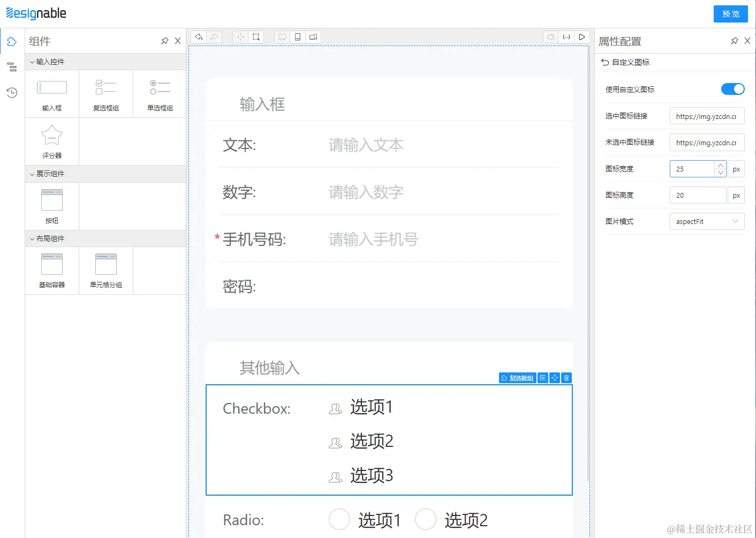Viewport: 756px width, 538px height.
Task: Click the 图标宽度 increment stepper arrow
Action: click(721, 165)
